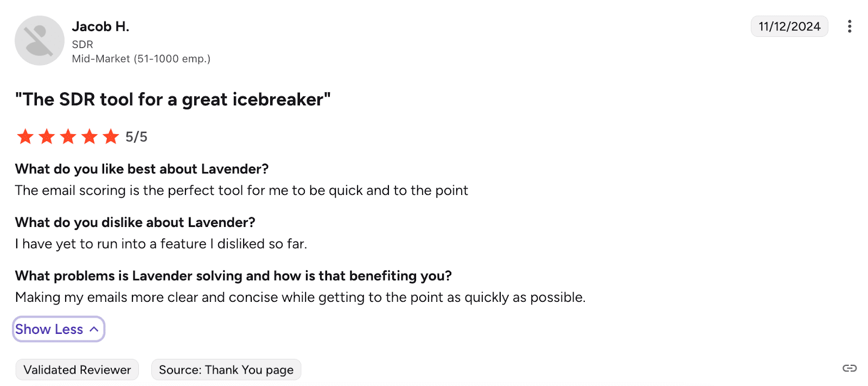Click the Mid-Market company size label
868x386 pixels.
pos(141,59)
